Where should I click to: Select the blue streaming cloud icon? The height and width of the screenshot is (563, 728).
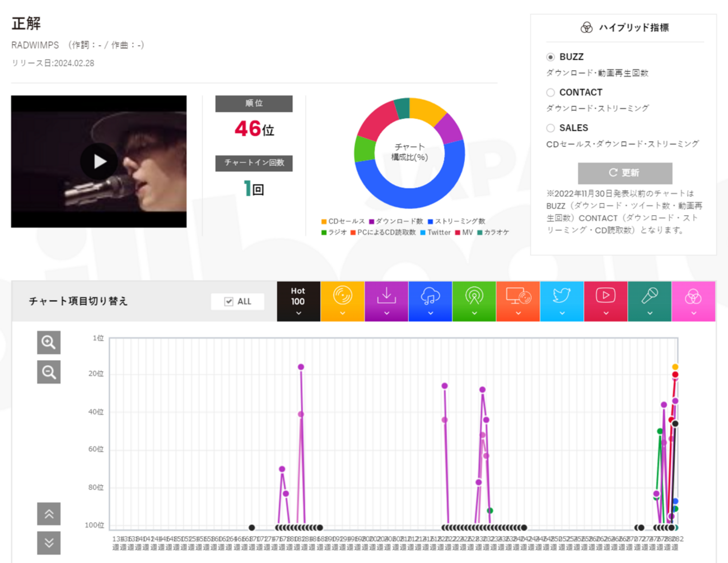pyautogui.click(x=430, y=295)
